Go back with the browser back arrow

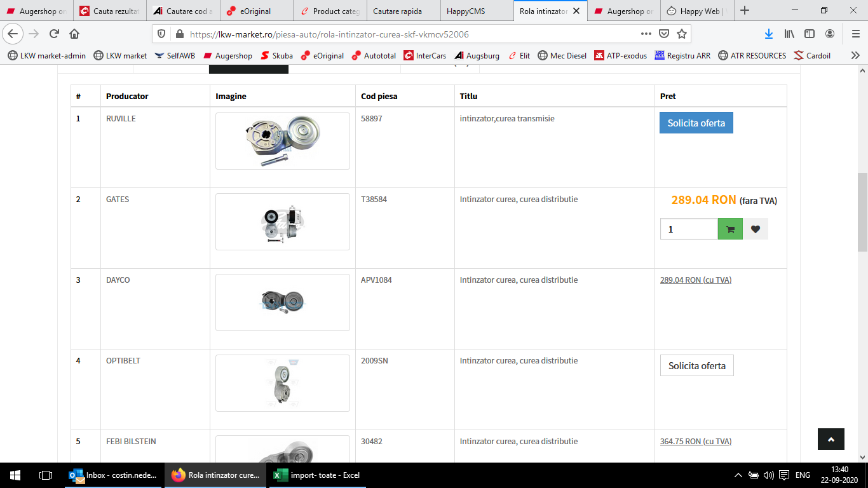click(x=13, y=34)
